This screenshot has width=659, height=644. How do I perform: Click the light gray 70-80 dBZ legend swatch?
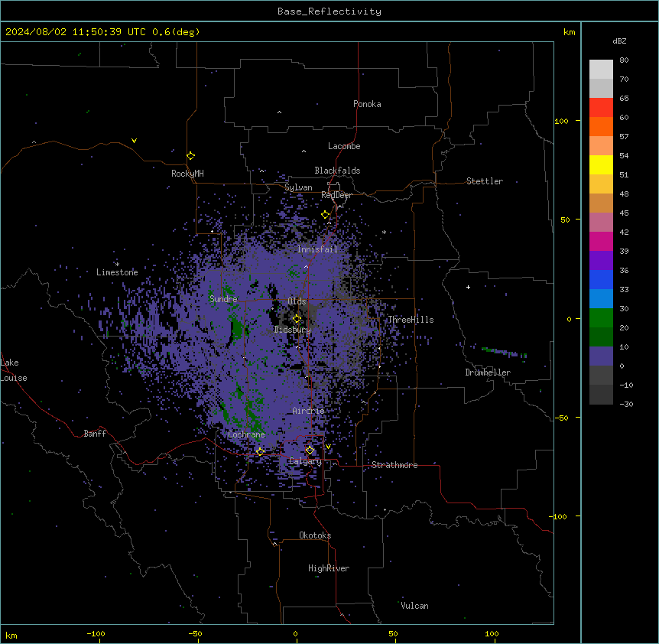click(601, 69)
